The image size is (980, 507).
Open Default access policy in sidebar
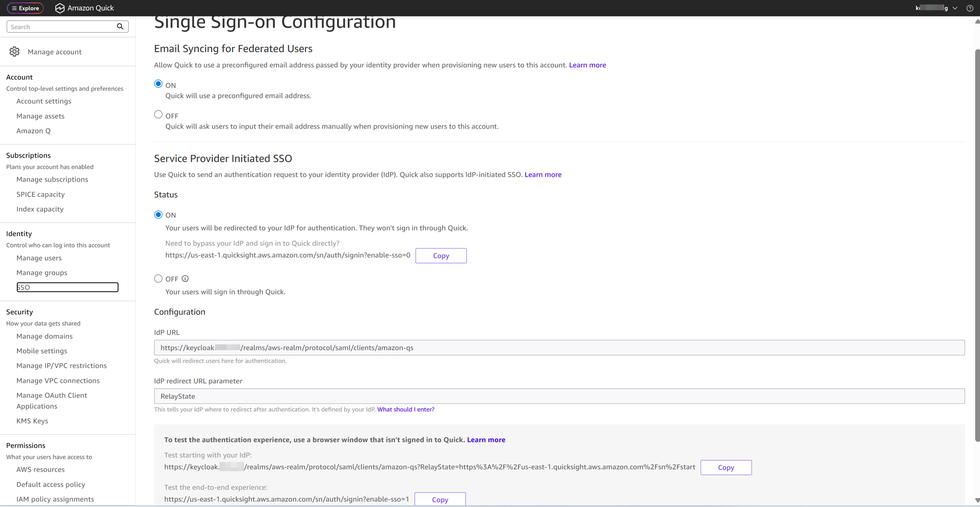51,484
